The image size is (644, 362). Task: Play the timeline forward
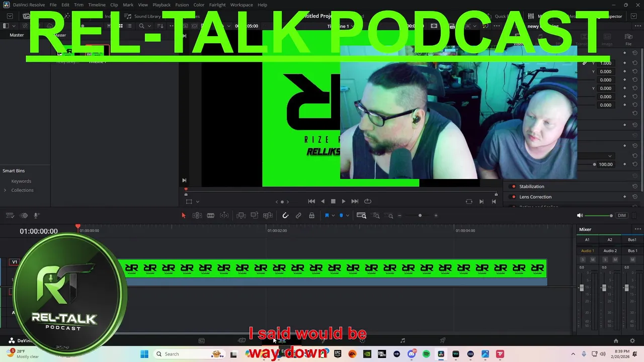(x=344, y=201)
